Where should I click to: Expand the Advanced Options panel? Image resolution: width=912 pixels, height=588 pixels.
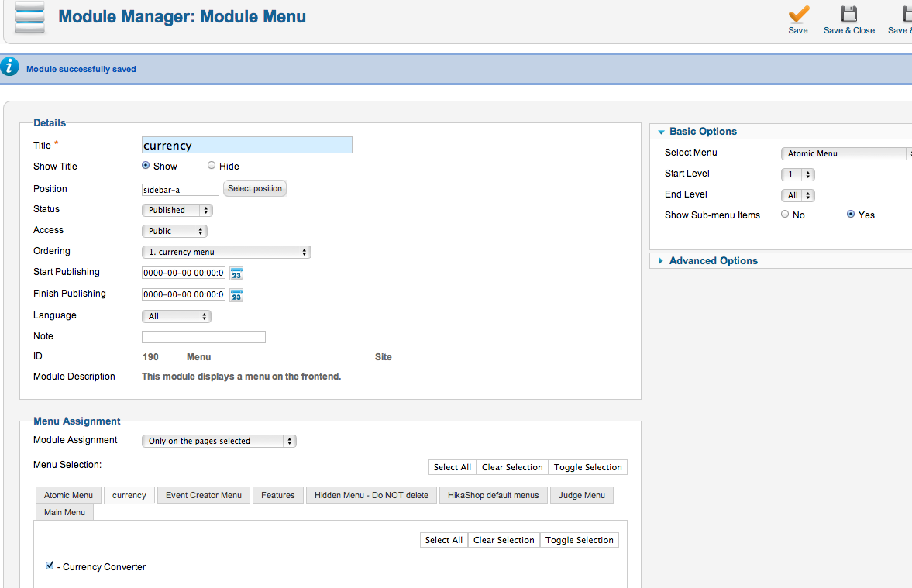tap(713, 261)
